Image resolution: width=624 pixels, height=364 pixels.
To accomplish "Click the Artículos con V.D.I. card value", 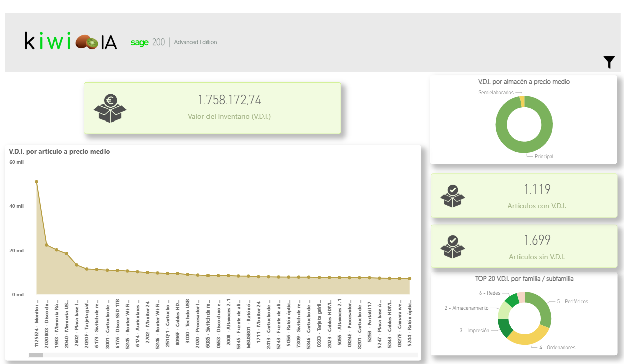I will click(x=537, y=189).
